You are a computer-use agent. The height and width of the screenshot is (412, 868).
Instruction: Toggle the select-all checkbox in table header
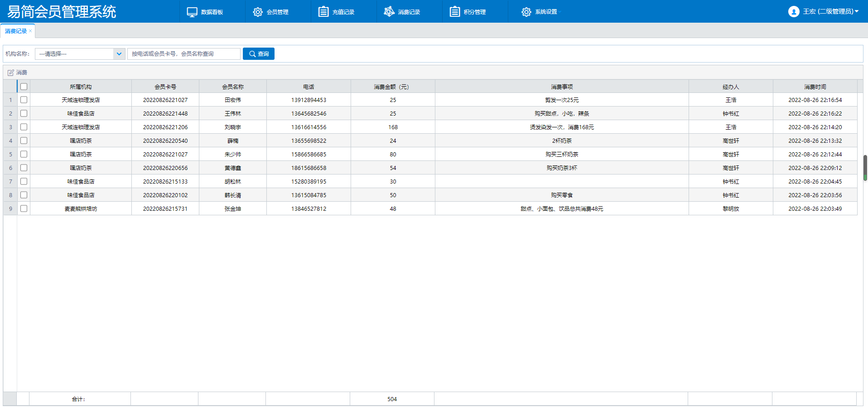(24, 87)
